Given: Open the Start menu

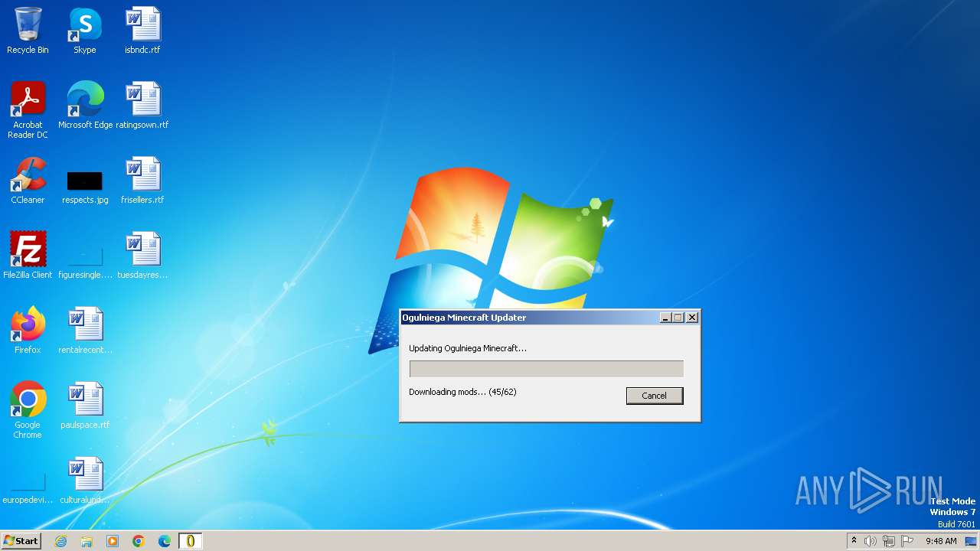Looking at the screenshot, I should point(21,541).
